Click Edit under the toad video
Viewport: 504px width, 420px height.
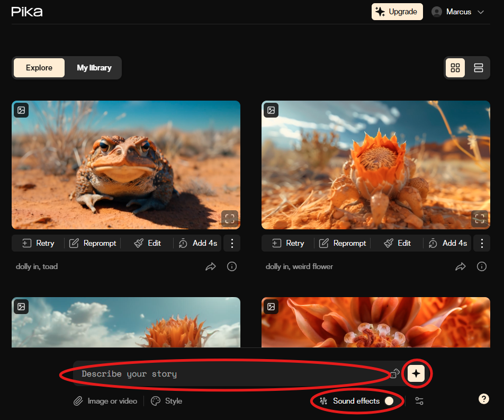click(147, 244)
